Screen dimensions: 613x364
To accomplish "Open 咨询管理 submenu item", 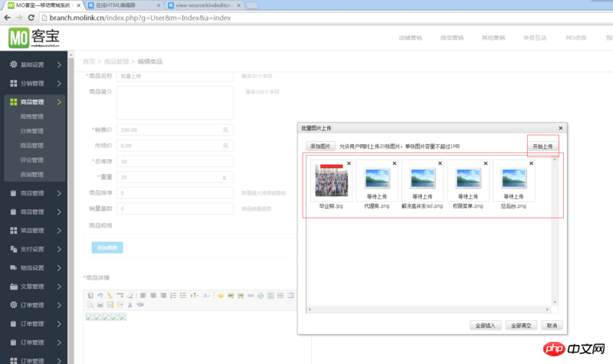I will [32, 175].
